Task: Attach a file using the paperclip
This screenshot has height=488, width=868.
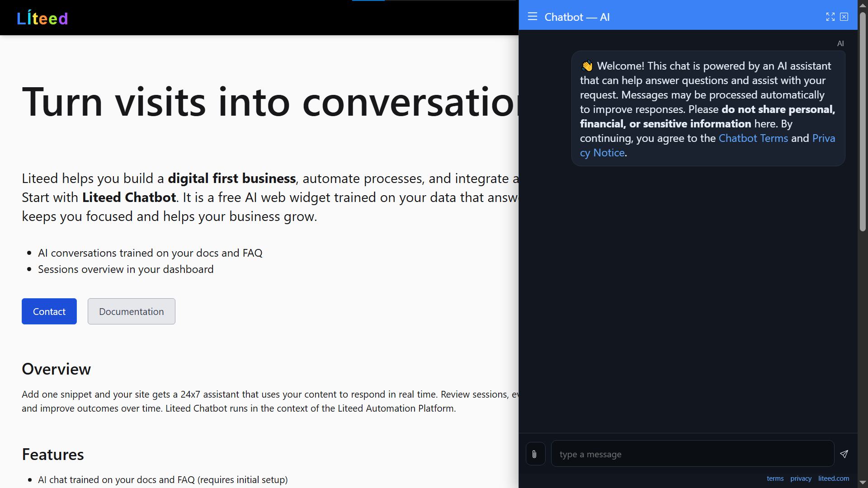Action: tap(535, 454)
